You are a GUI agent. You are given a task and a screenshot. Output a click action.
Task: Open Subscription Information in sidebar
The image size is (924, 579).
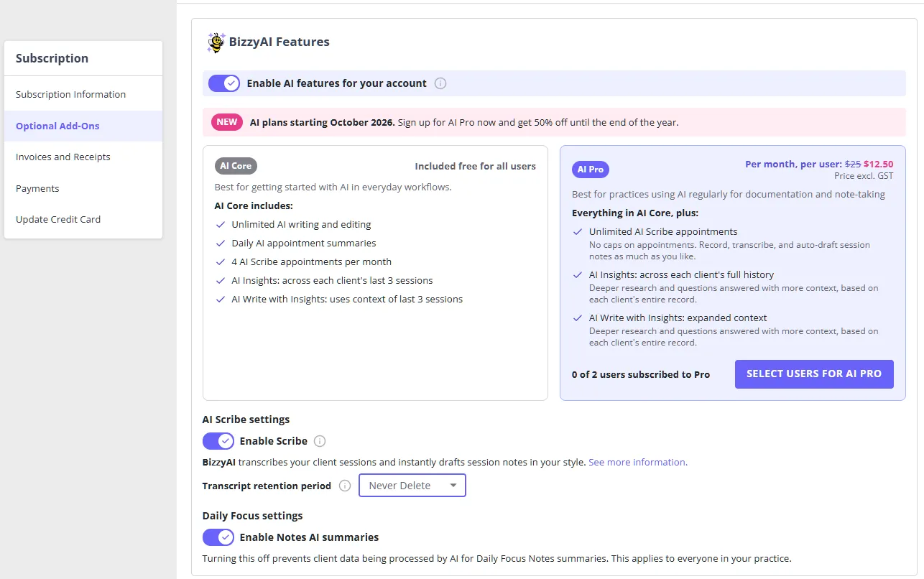click(83, 94)
